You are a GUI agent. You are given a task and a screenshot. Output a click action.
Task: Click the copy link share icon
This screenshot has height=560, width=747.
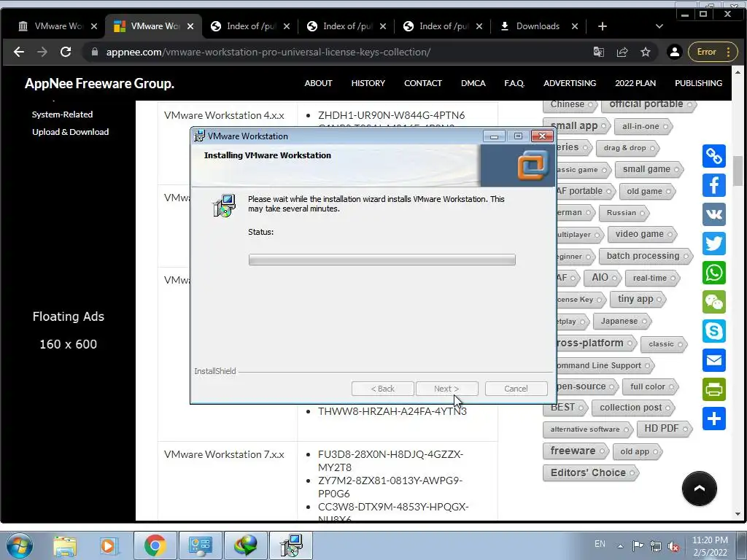coord(713,156)
